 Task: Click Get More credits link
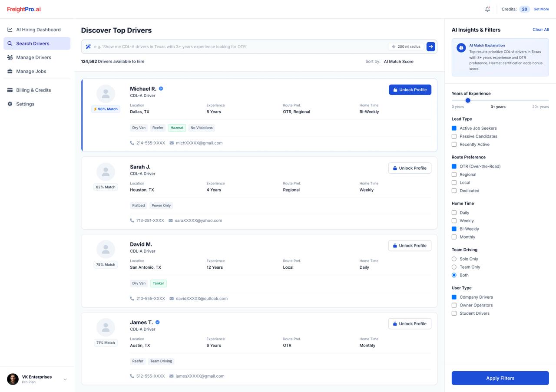pos(541,9)
